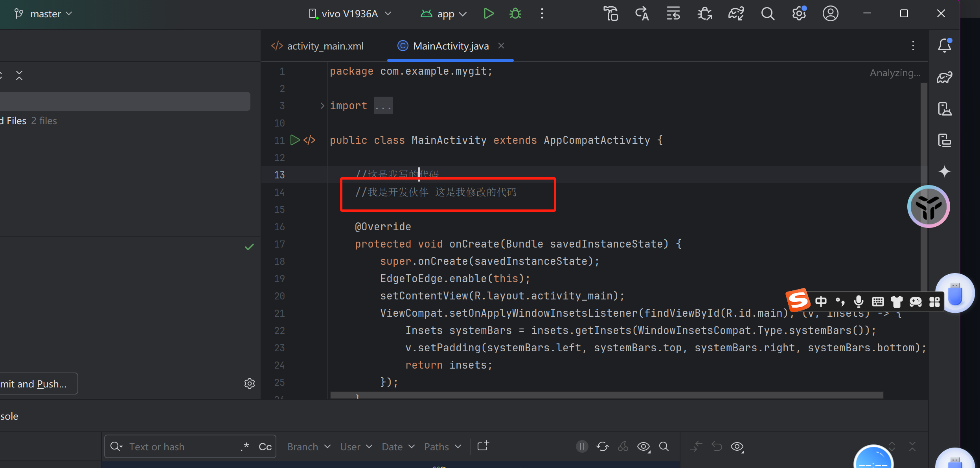Open Sogou toolbox four-squares icon
This screenshot has height=468, width=980.
[x=934, y=302]
